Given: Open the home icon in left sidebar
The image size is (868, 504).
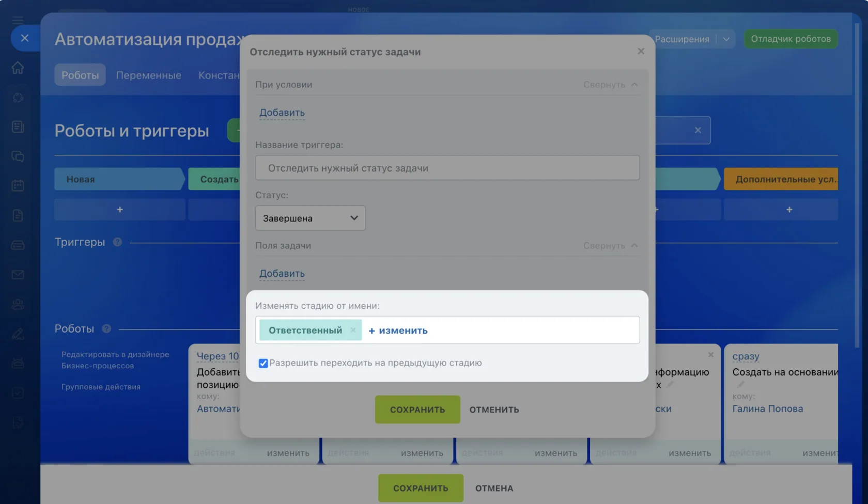Looking at the screenshot, I should (18, 68).
